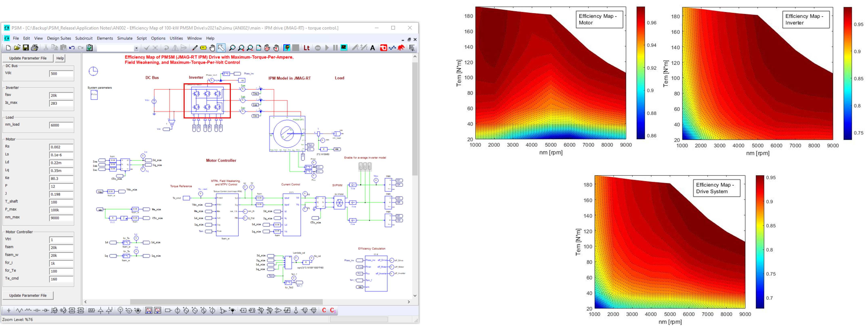Click the Zoom Out magnifier icon
Viewport: 868px width, 328px height.
(250, 48)
